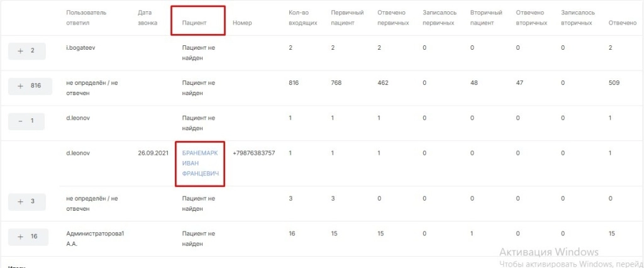The height and width of the screenshot is (268, 644).
Task: Open patient БРАНЕМАРК ИВАН ФРАНЦЕВИЧ link
Action: click(x=200, y=163)
